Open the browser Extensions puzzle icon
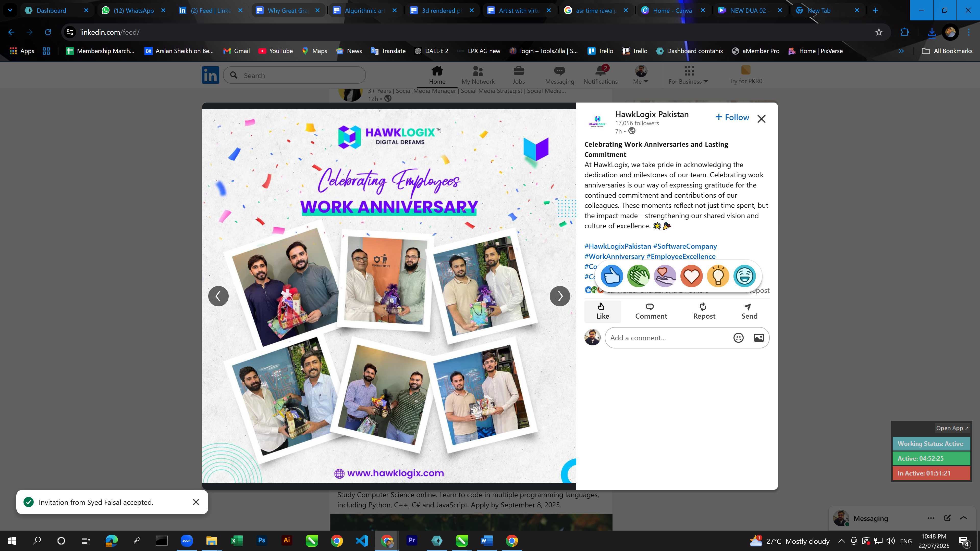The image size is (980, 551). [x=905, y=32]
